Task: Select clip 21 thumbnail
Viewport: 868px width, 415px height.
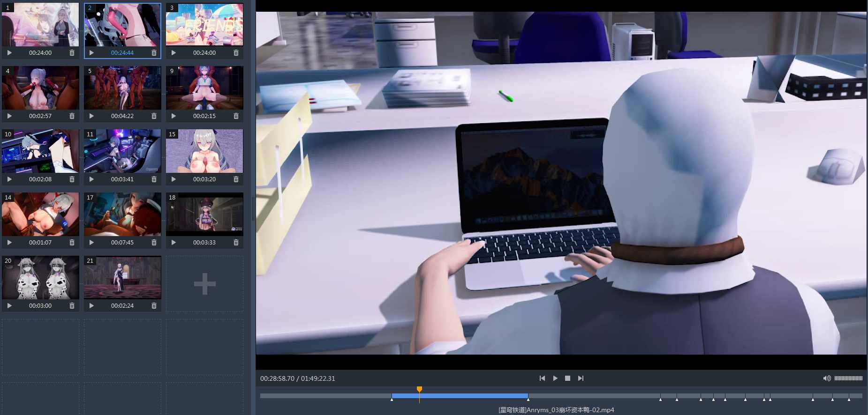Action: click(122, 278)
